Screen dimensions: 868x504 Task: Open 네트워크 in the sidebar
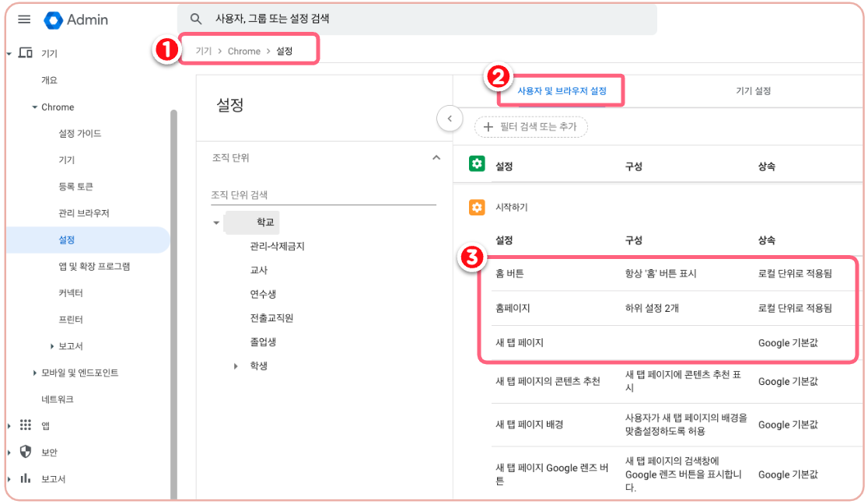pos(58,399)
